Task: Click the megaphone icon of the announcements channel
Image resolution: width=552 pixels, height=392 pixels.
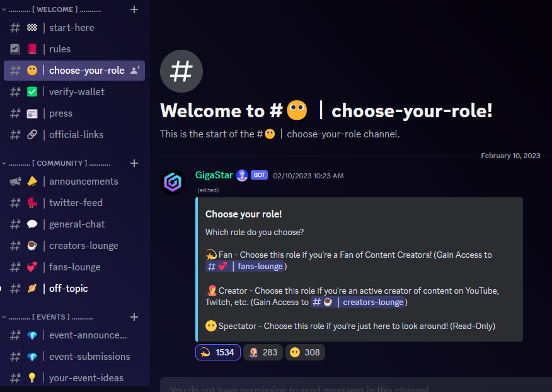Action: coord(15,182)
